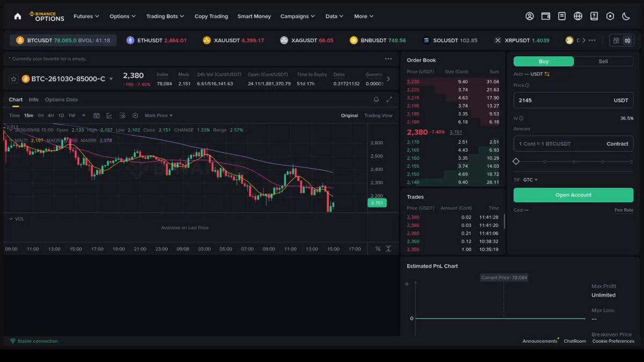Switch to the Sell side

point(603,61)
